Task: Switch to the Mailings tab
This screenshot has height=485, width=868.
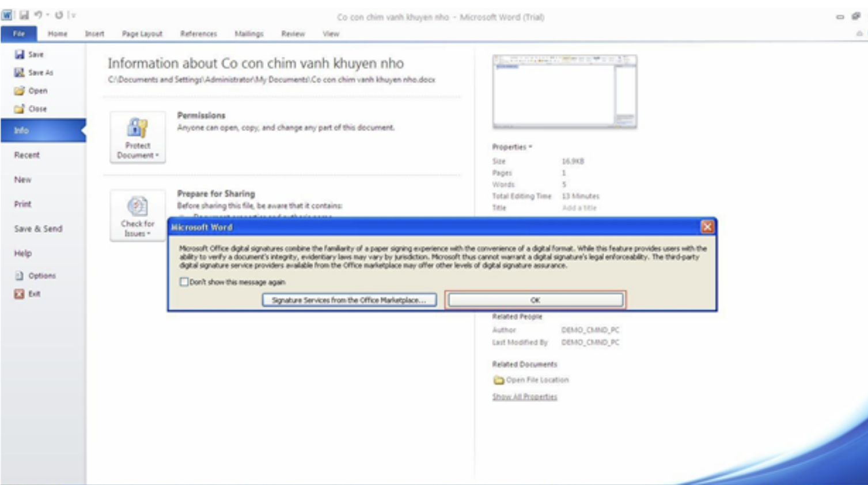Action: (x=249, y=34)
